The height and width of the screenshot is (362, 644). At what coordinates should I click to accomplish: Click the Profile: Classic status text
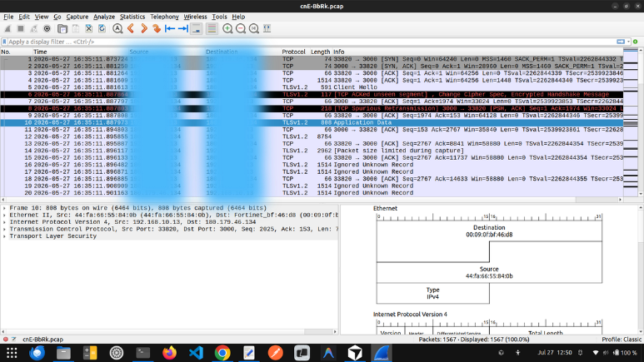[622, 340]
